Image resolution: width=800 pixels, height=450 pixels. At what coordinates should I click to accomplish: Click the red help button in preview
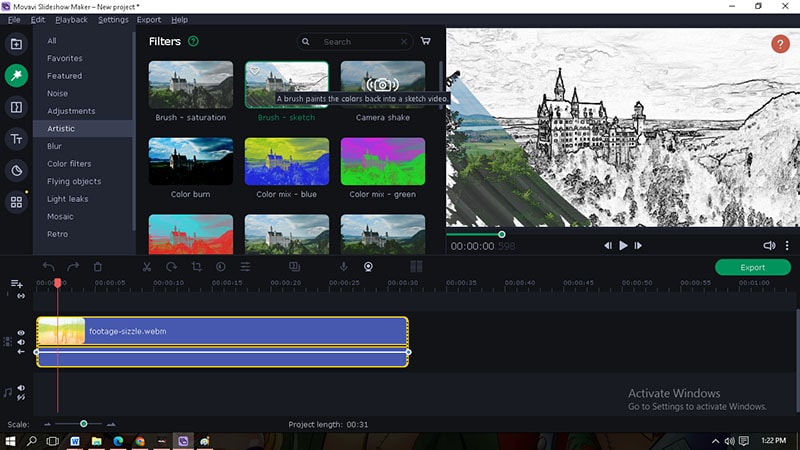[780, 44]
